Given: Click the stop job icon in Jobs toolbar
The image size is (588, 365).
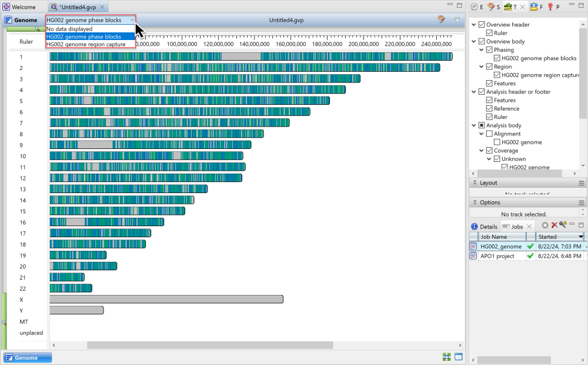Looking at the screenshot, I should [545, 225].
